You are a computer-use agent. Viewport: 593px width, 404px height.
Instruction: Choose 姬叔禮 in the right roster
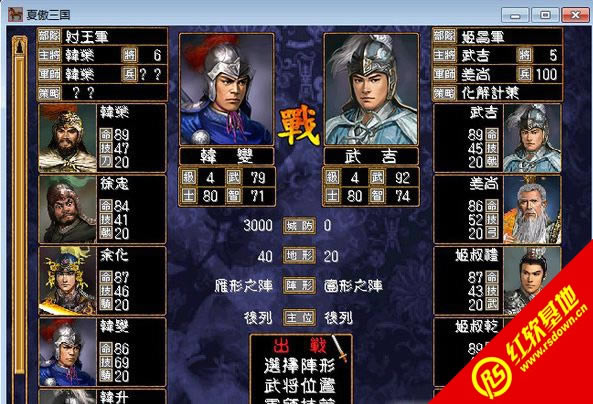point(497,281)
